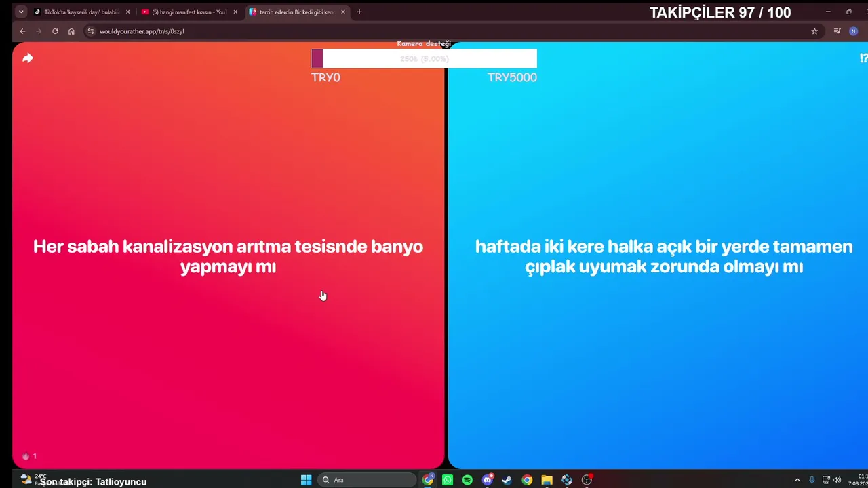Open Discord from the taskbar
Viewport: 868px width, 488px height.
pos(487,480)
